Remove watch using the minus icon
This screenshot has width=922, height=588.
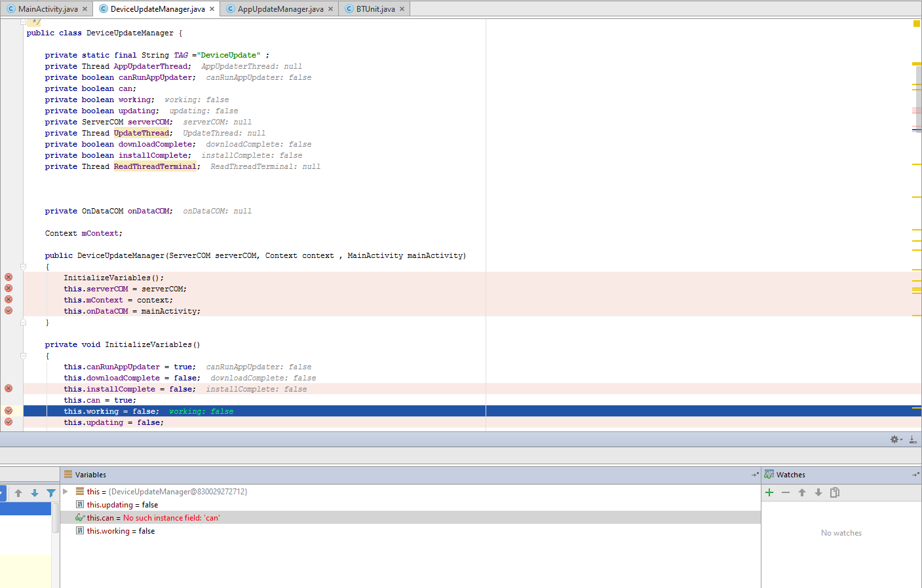pos(786,492)
